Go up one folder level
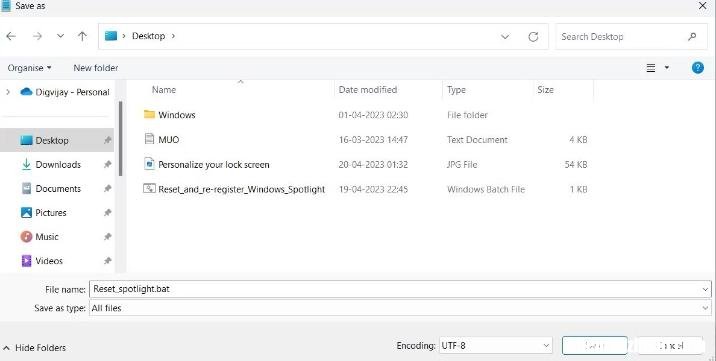This screenshot has width=716, height=361. [82, 37]
